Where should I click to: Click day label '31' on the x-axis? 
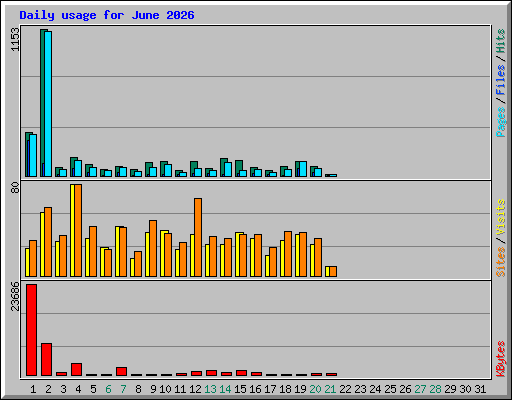point(480,389)
